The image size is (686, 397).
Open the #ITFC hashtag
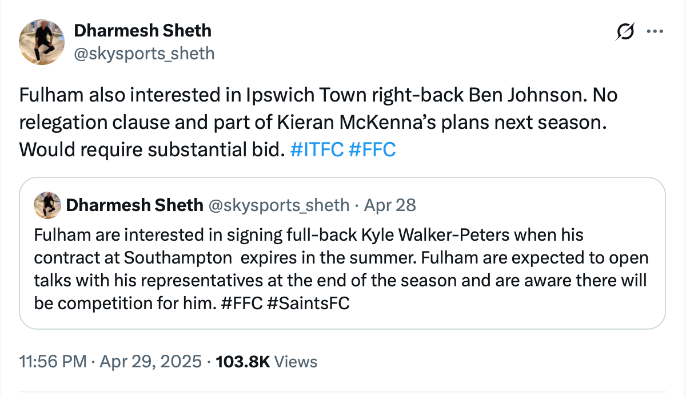pos(317,149)
